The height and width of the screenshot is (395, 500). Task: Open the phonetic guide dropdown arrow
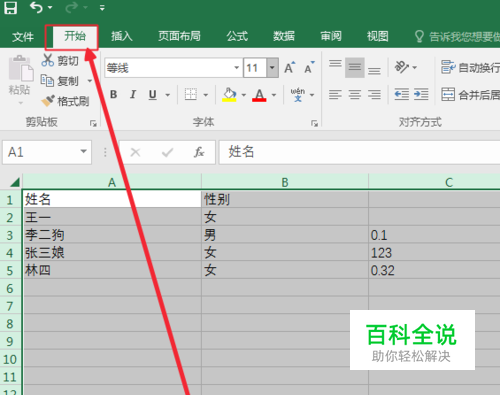coord(312,95)
